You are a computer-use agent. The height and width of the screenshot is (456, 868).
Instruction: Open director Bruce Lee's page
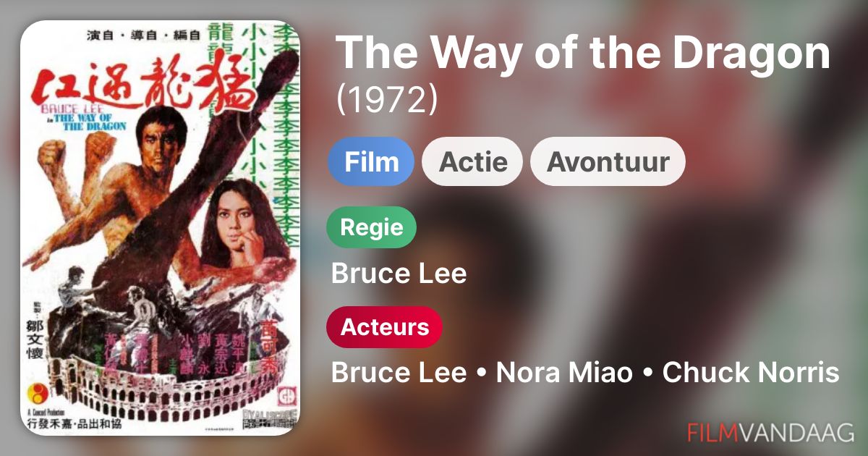pos(399,274)
